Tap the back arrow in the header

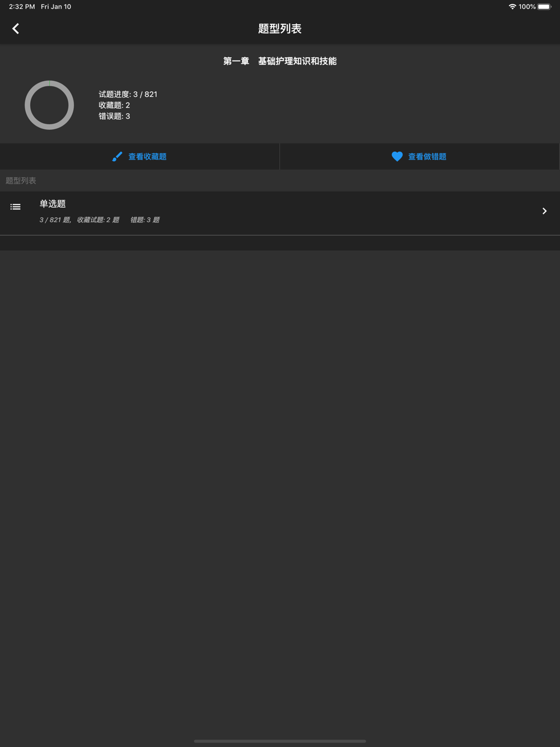tap(16, 29)
